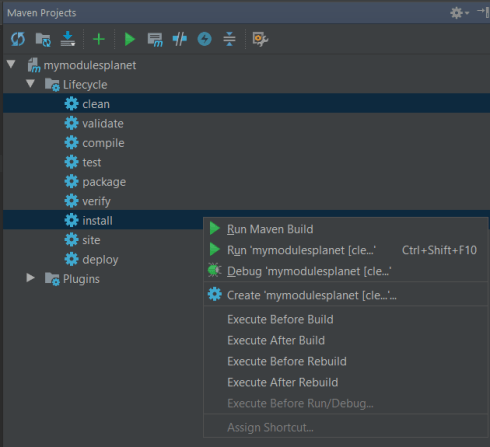The image size is (490, 447).
Task: Choose Execute Before Rebuild menu entry
Action: point(346,361)
